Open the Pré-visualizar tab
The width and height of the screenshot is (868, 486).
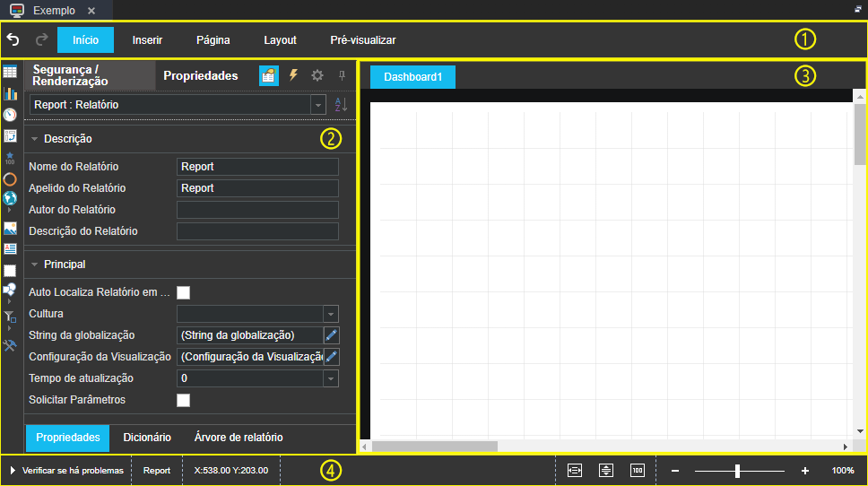(x=363, y=39)
